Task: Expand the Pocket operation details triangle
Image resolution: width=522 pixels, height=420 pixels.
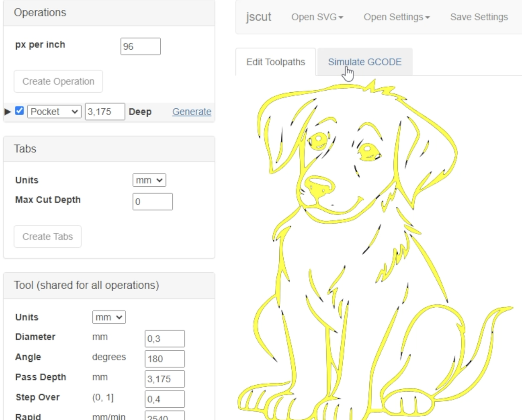Action: (7, 112)
